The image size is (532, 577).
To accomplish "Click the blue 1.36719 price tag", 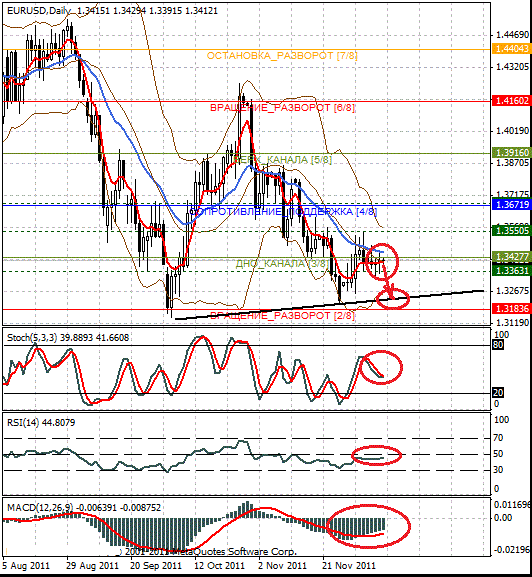I will click(512, 205).
